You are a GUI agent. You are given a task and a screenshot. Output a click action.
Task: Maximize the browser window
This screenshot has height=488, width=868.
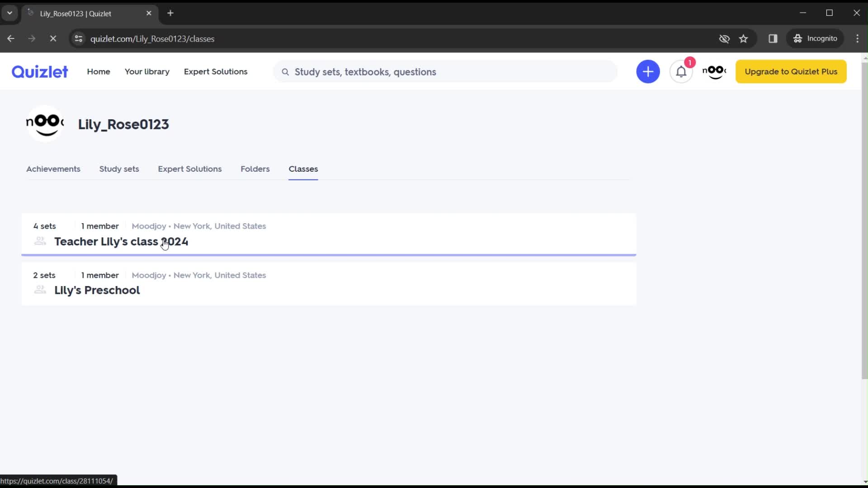point(830,13)
